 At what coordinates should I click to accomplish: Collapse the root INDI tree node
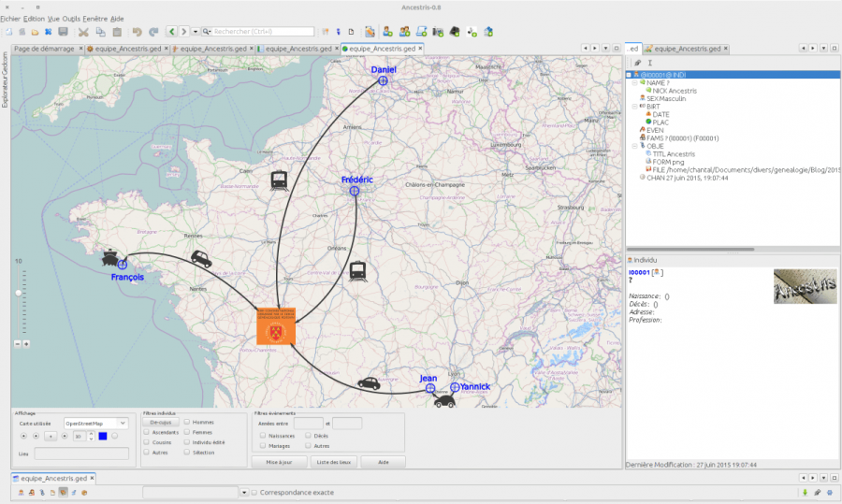[629, 75]
